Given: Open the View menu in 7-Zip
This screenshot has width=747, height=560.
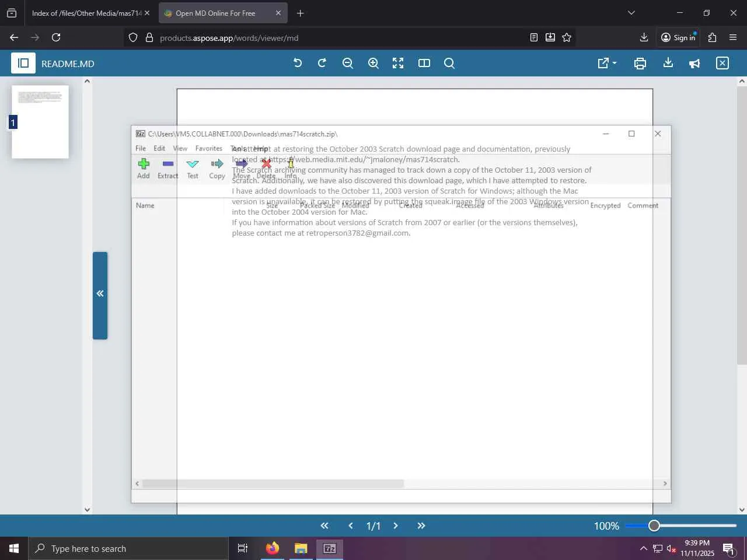Looking at the screenshot, I should click(180, 148).
